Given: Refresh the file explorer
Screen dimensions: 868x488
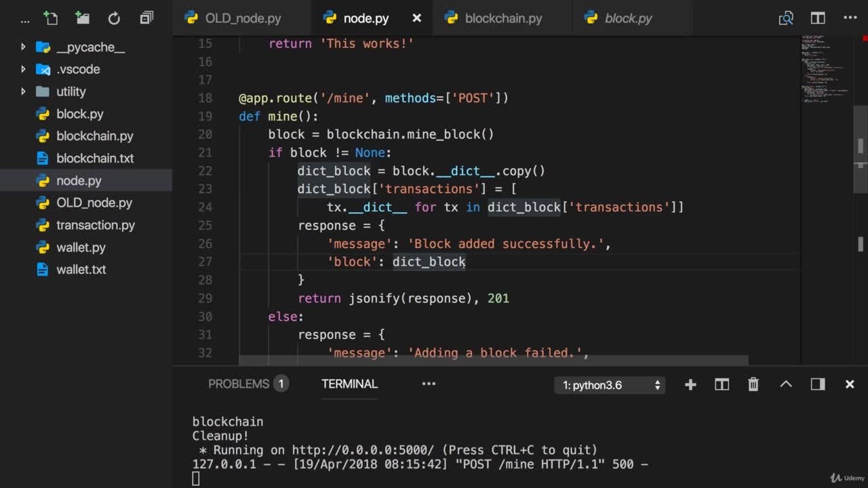Looking at the screenshot, I should [x=114, y=18].
